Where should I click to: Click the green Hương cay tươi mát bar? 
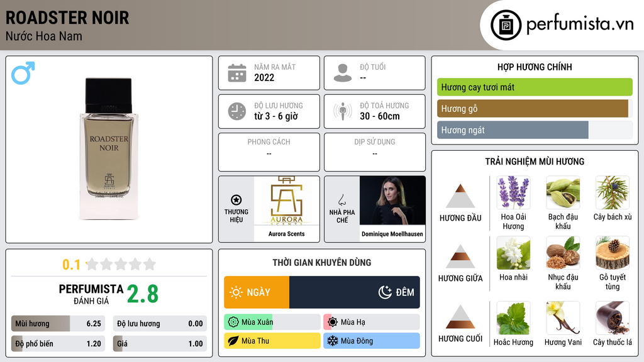(535, 87)
